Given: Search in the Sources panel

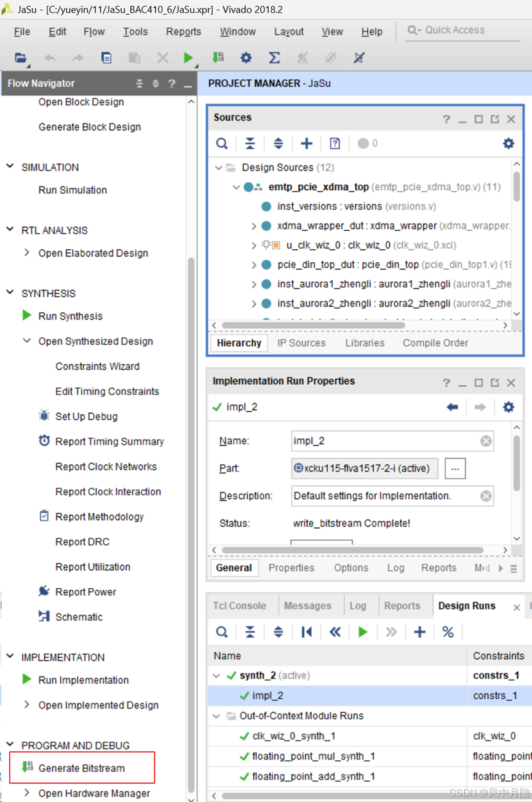Looking at the screenshot, I should [x=222, y=143].
